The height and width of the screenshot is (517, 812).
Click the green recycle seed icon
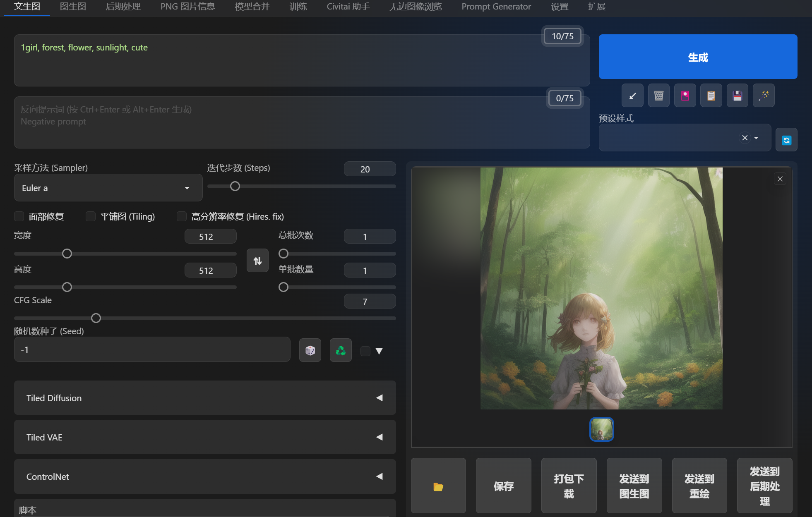point(341,350)
